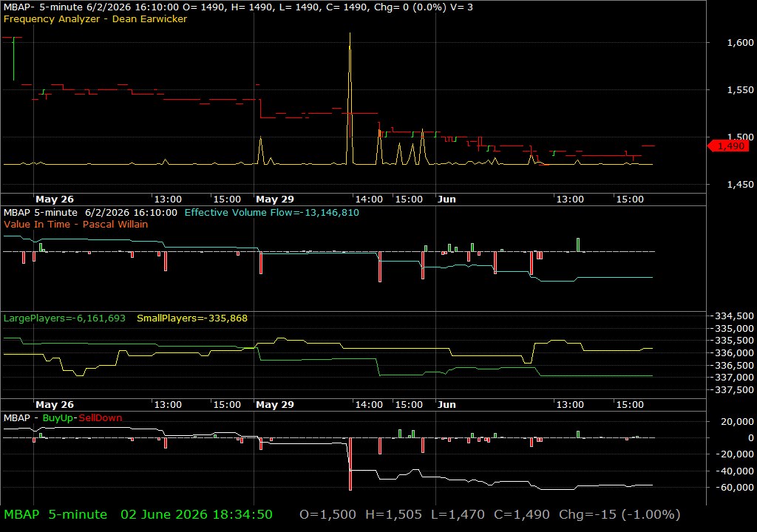757x532 pixels.
Task: Click the 'SmallPlayers=-335,868' legend
Action: [192, 318]
